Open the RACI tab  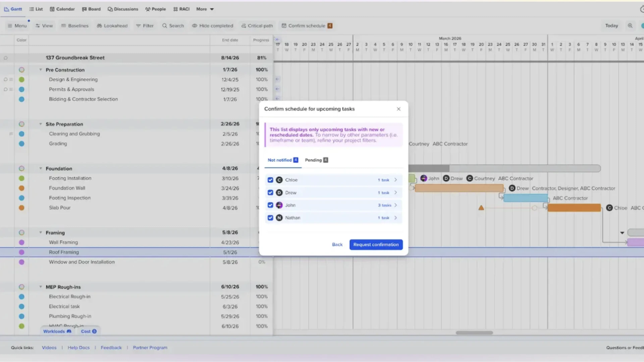pos(181,9)
